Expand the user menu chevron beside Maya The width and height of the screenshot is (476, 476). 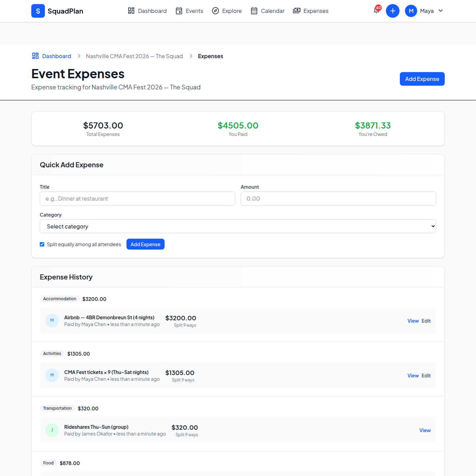441,11
